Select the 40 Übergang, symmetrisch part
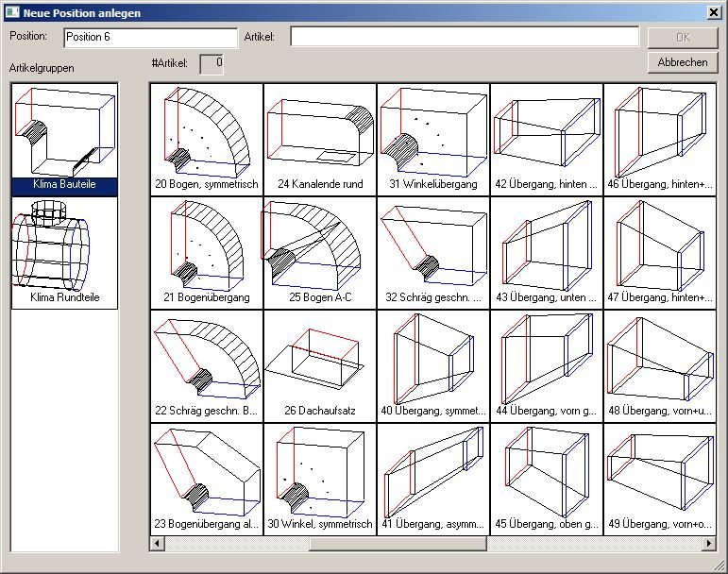 pos(433,365)
